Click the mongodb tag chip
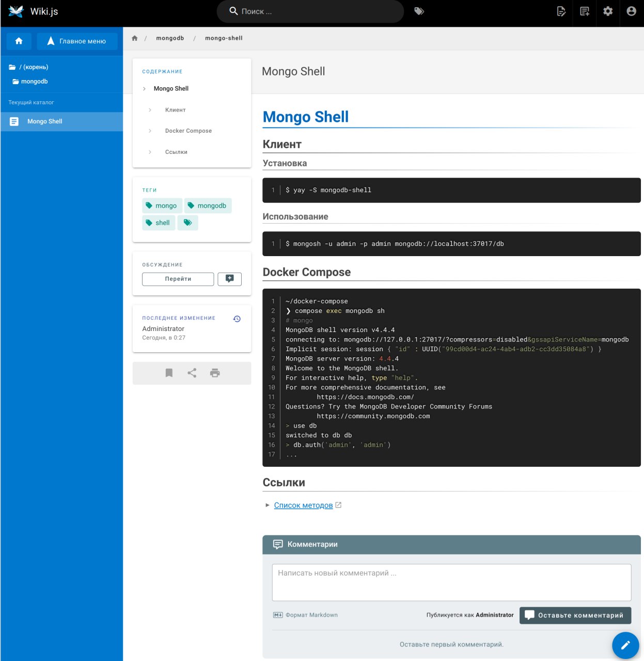The image size is (644, 661). tap(208, 206)
